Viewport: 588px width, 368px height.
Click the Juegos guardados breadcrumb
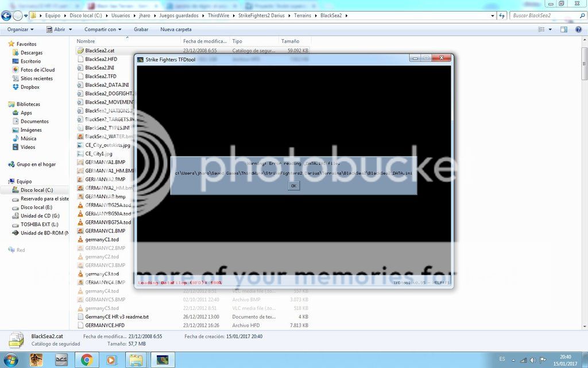click(179, 16)
